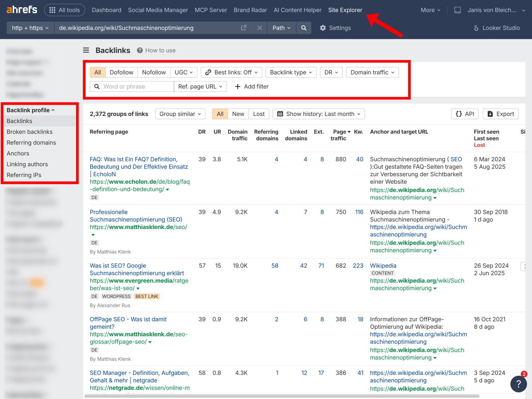Go to the Dashboard menu item
The width and height of the screenshot is (532, 399).
[x=106, y=10]
